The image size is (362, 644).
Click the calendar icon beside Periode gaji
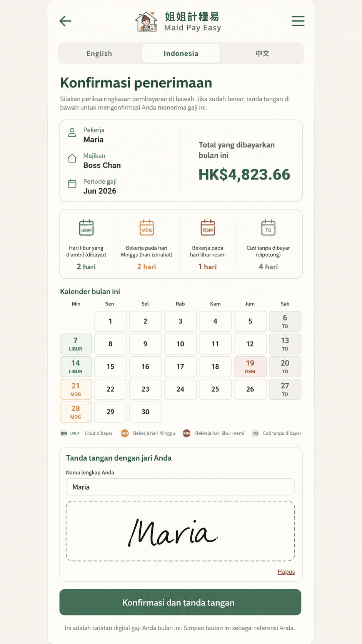coord(72,184)
